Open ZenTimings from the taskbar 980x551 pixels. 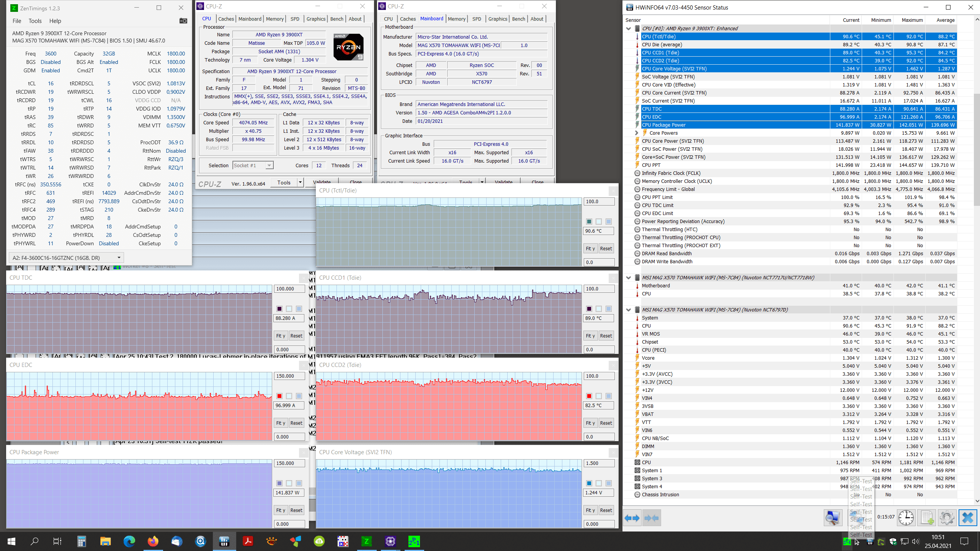tap(367, 541)
